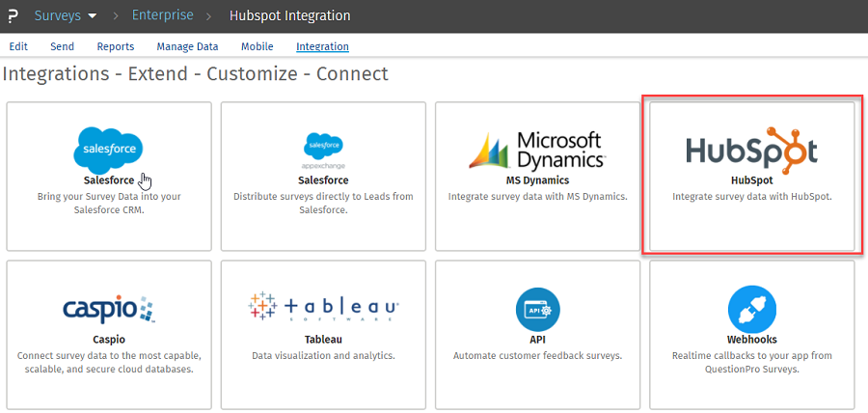Expand the Surveys dropdown arrow
Screen dimensions: 868x413
(x=93, y=16)
